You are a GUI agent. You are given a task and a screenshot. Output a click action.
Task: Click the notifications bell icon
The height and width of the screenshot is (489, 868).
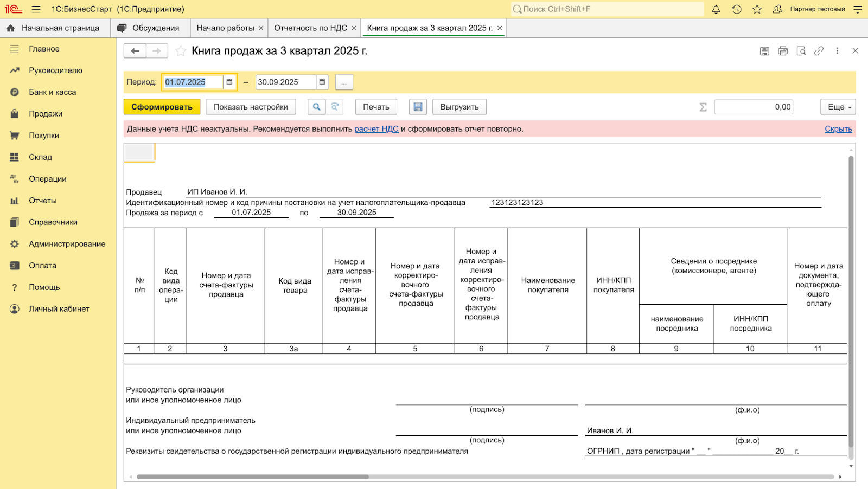point(716,9)
